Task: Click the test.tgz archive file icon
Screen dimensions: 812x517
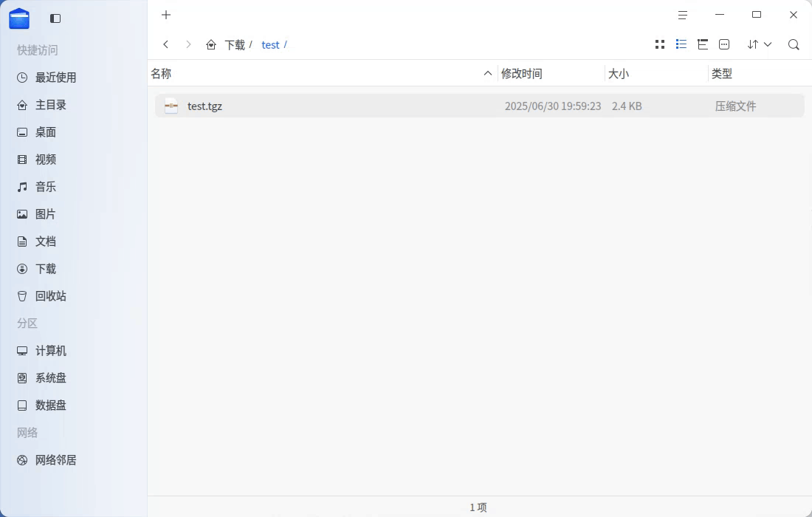Action: (171, 106)
